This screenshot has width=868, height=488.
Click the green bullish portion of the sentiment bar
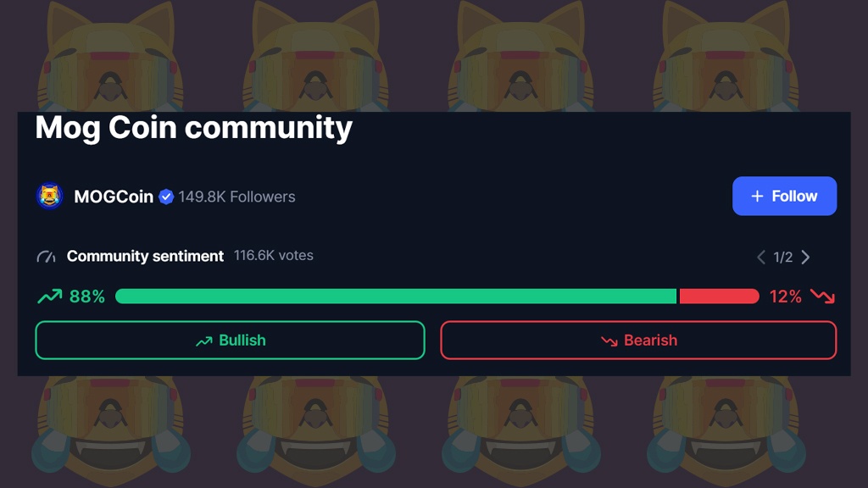(x=395, y=297)
